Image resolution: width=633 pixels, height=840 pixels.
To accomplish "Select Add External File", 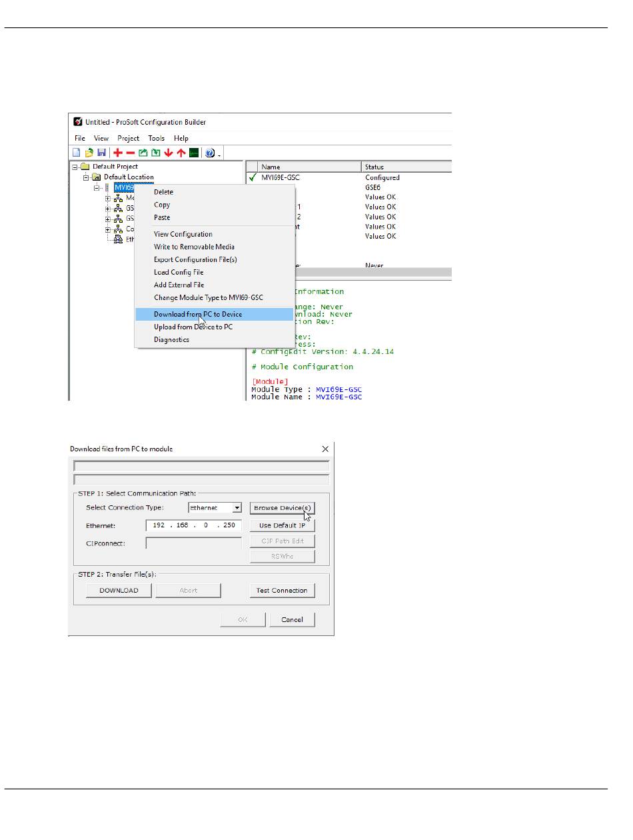I will (x=215, y=285).
